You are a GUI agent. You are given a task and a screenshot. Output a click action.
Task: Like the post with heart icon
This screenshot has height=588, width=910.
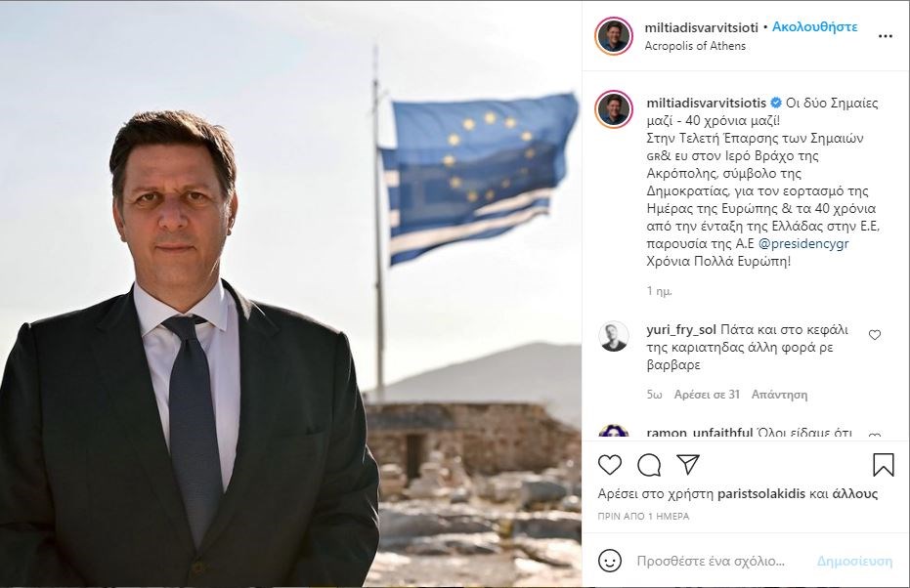click(609, 465)
